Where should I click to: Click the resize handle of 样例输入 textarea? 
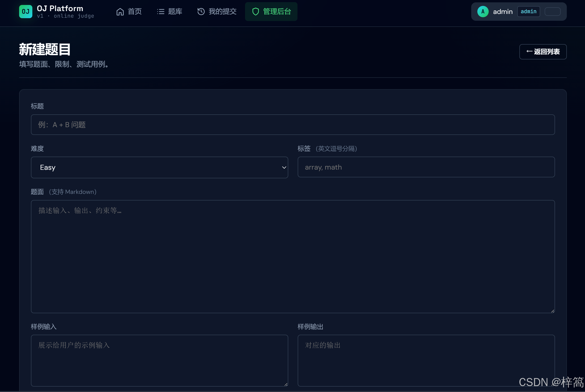[x=286, y=384]
